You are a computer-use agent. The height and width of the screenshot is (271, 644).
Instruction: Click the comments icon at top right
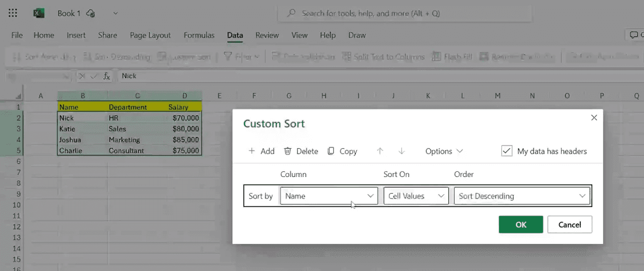(x=634, y=35)
